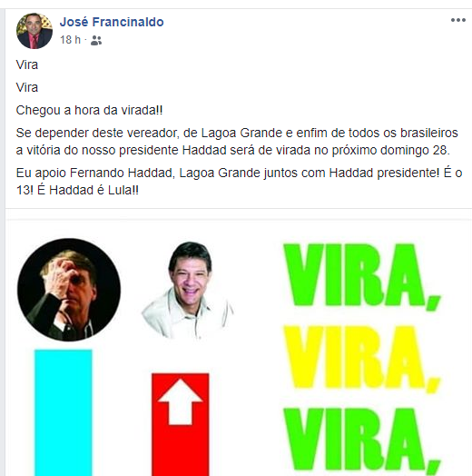Image resolution: width=472 pixels, height=476 pixels.
Task: Click the top green VIRA text
Action: tap(362, 276)
